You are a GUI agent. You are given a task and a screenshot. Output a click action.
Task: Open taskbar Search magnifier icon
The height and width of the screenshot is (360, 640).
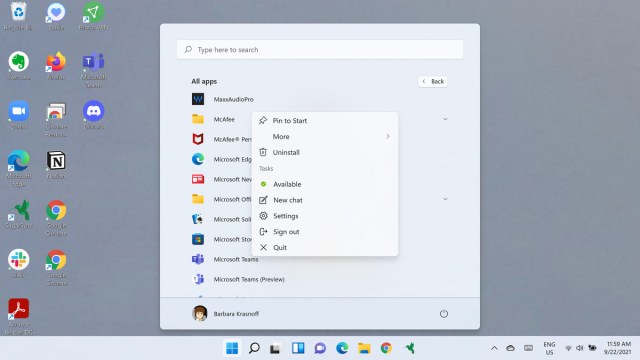254,348
